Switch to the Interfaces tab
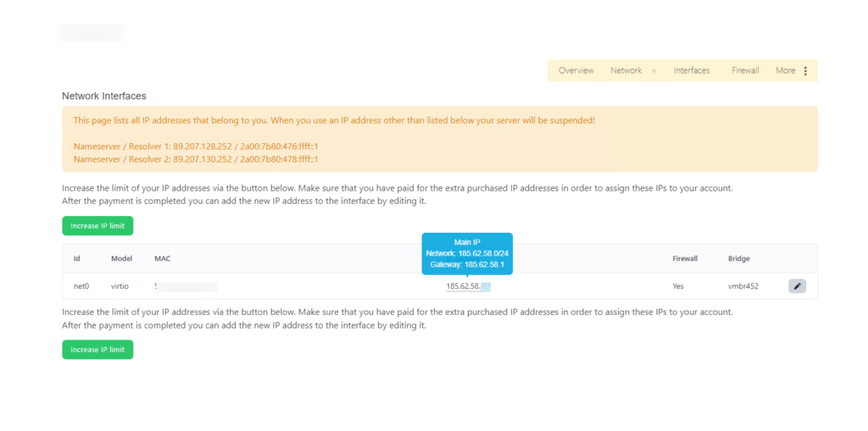 (691, 70)
